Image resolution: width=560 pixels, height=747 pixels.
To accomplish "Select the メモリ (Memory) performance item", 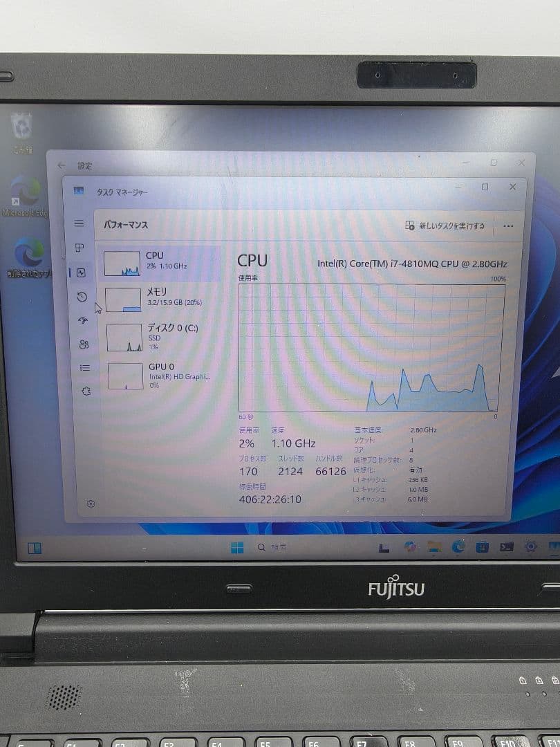I will tap(160, 299).
